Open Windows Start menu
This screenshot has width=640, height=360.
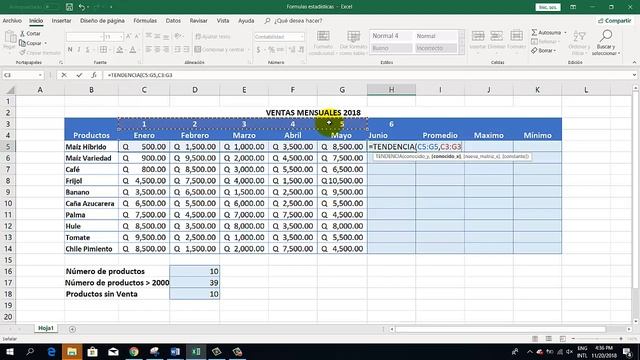9,351
